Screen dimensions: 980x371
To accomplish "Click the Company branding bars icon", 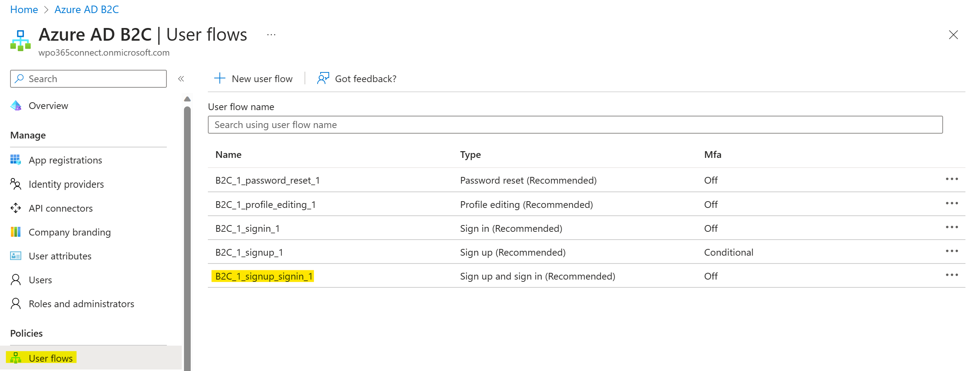I will coord(16,232).
